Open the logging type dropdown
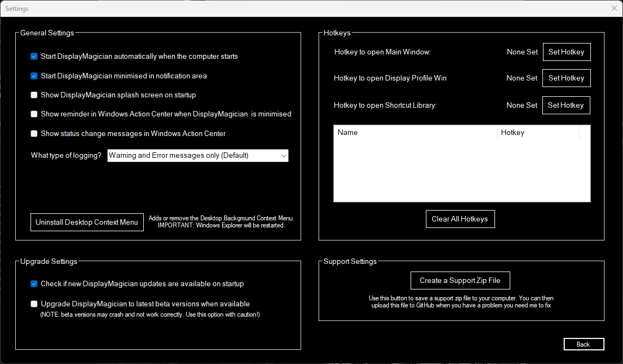This screenshot has height=364, width=623. click(198, 156)
